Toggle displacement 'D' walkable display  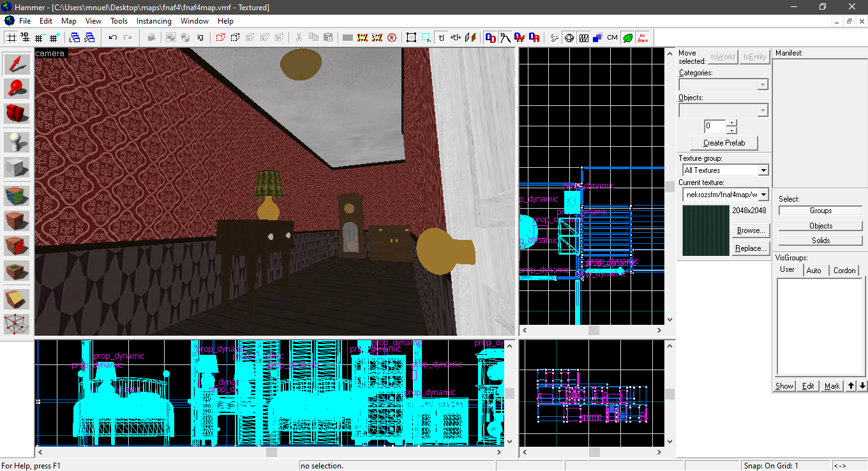point(520,38)
